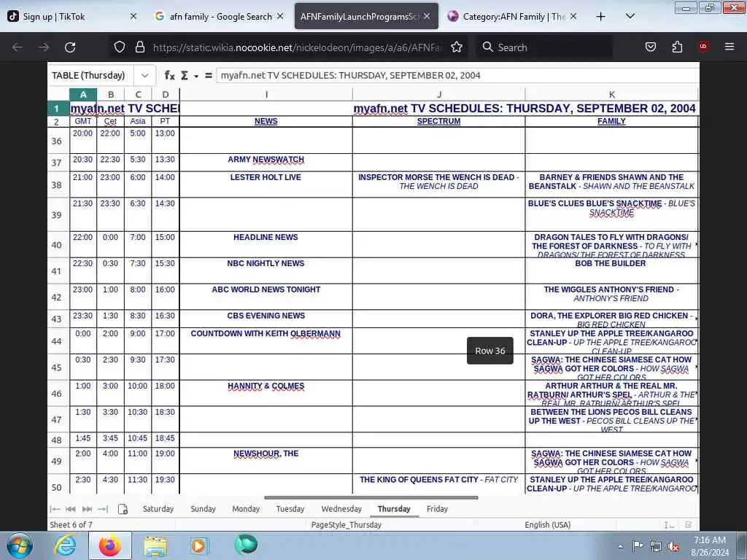This screenshot has width=747, height=560.
Task: Select the KING OF QUEENS FAT CITY cell
Action: (438, 483)
